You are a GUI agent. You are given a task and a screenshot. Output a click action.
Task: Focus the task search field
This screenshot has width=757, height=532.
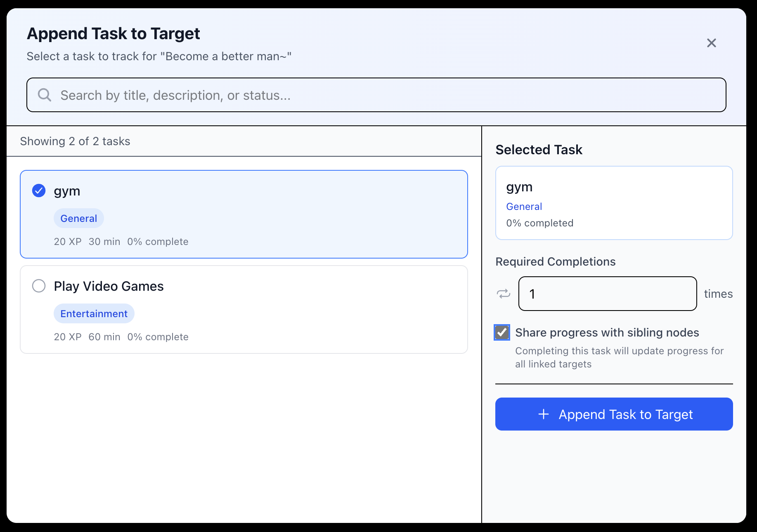pyautogui.click(x=376, y=95)
